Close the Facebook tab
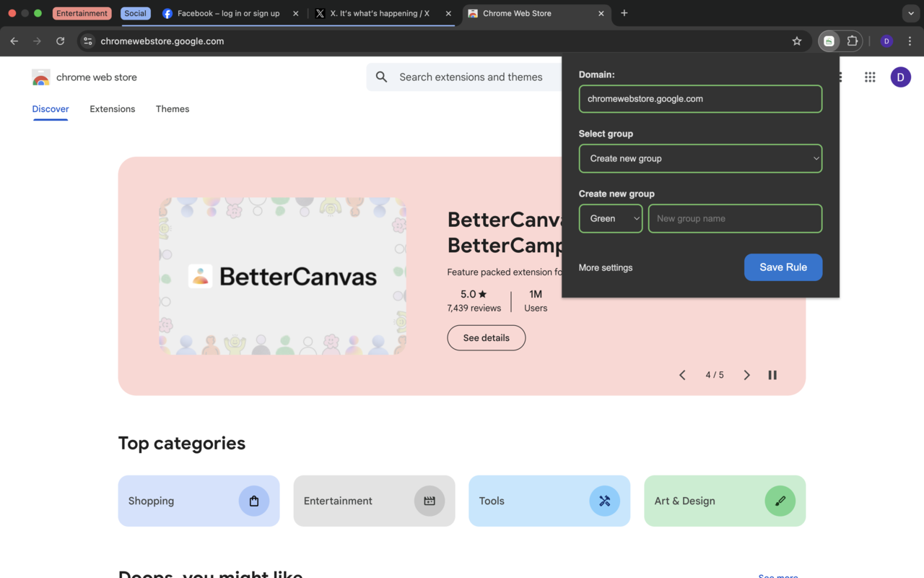The height and width of the screenshot is (578, 924). [x=296, y=13]
